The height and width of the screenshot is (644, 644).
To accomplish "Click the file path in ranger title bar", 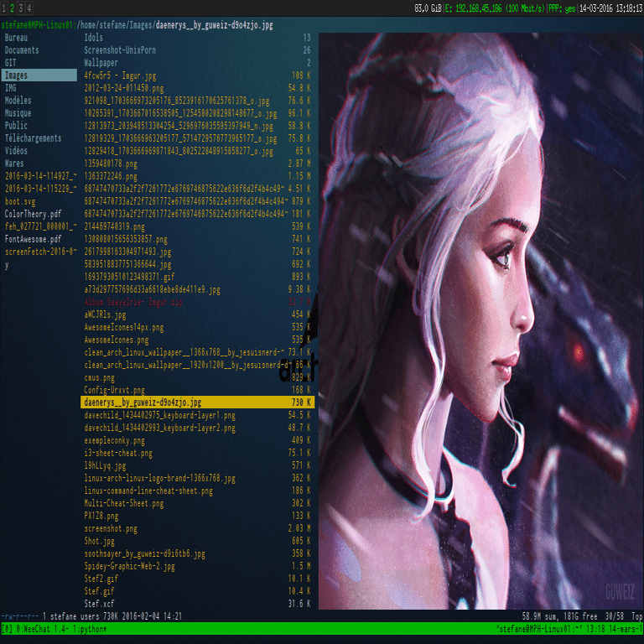I will tap(175, 25).
